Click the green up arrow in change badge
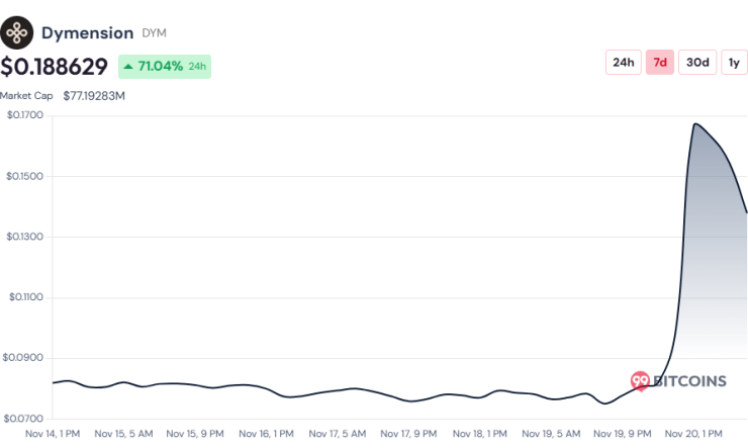The width and height of the screenshot is (748, 448). click(x=129, y=67)
